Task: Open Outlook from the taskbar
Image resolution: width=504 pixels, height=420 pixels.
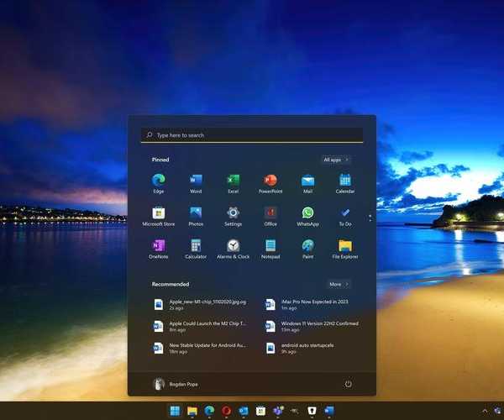Action: click(244, 411)
